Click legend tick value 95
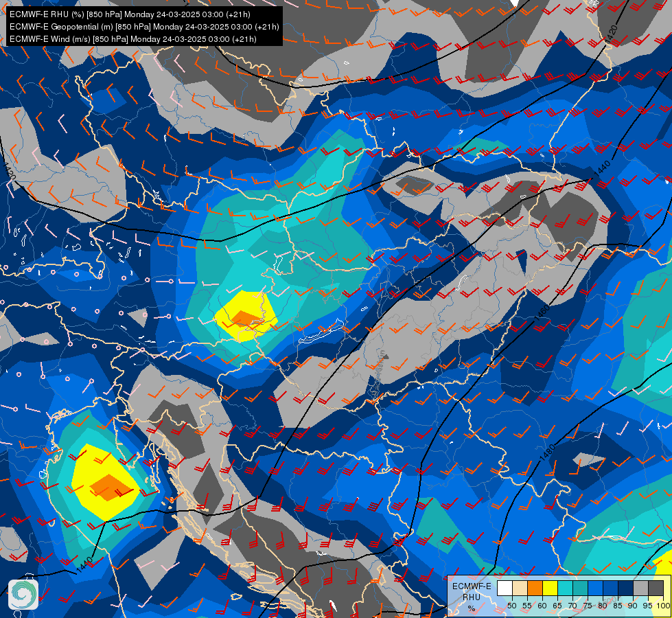The height and width of the screenshot is (618, 672). click(x=647, y=606)
